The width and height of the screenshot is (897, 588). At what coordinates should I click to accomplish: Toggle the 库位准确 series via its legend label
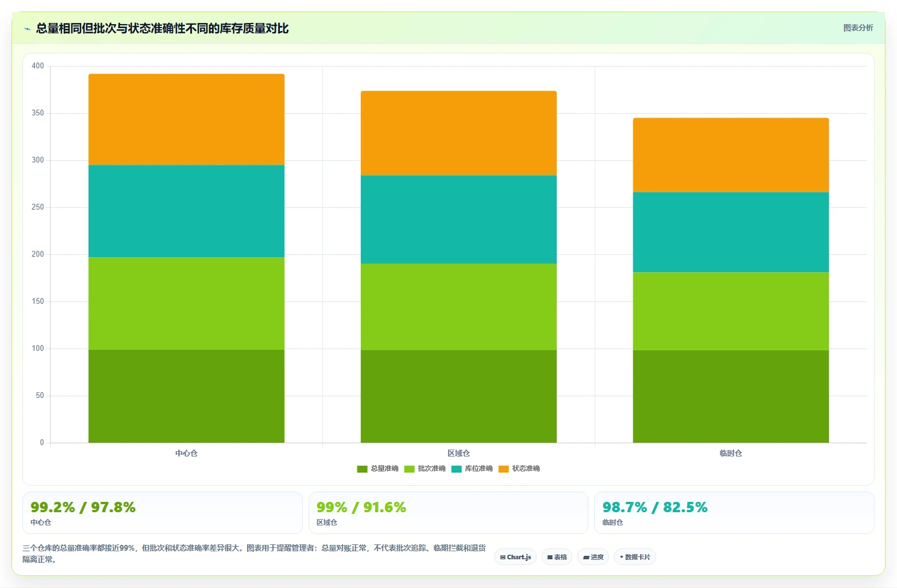pos(479,469)
